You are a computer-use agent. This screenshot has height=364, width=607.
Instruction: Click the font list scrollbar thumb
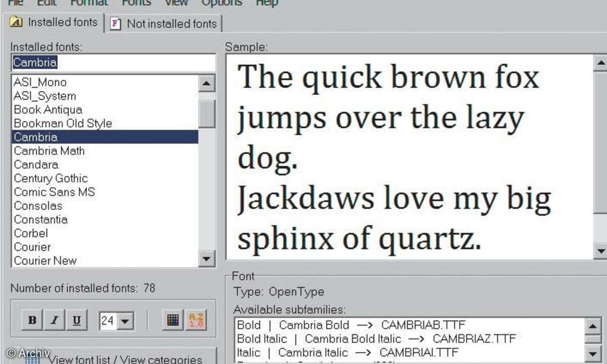[x=207, y=113]
